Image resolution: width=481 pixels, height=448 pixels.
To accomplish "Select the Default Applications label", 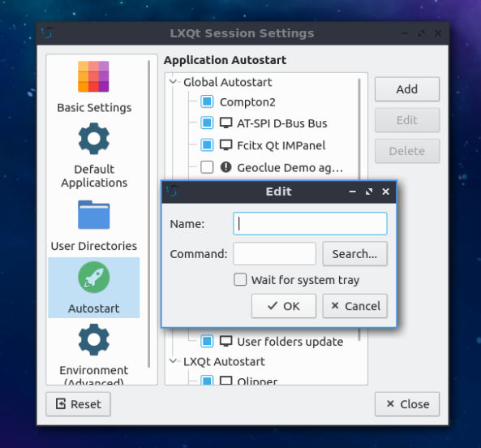I will [x=94, y=176].
